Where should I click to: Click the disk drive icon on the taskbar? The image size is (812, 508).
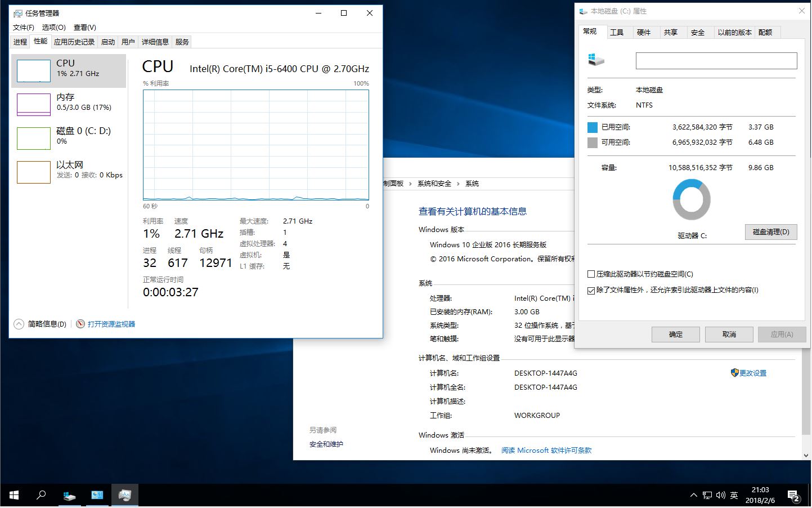pos(69,495)
